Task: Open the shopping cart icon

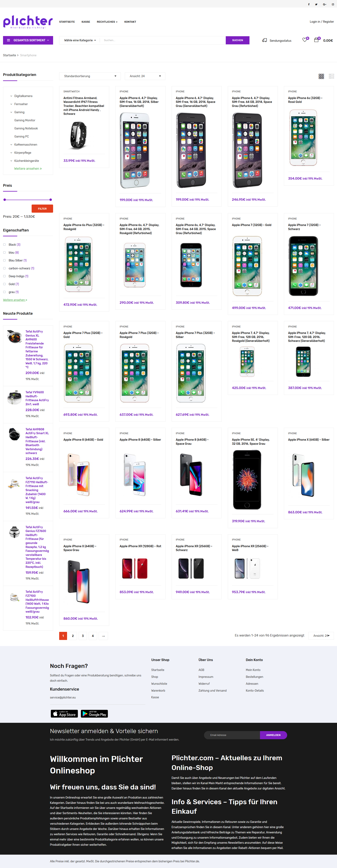Action: point(316,40)
